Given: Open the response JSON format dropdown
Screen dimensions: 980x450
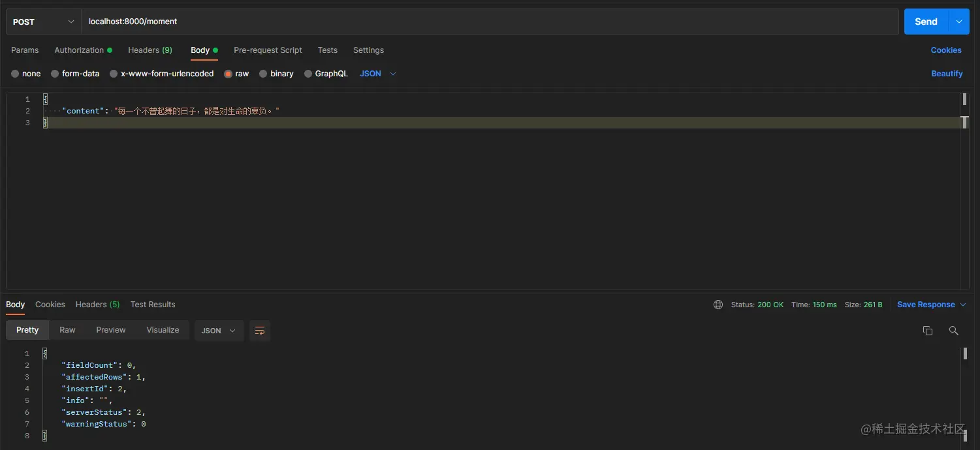Looking at the screenshot, I should click(x=219, y=331).
